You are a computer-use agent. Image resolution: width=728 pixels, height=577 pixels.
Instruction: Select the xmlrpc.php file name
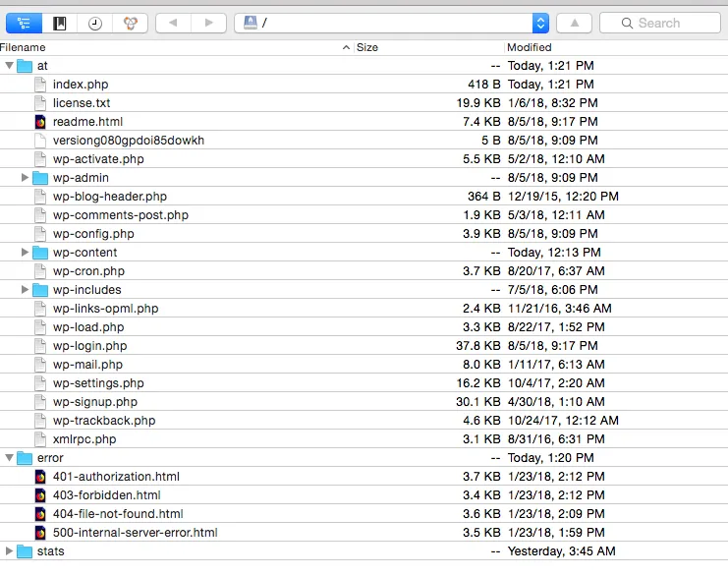(x=84, y=439)
